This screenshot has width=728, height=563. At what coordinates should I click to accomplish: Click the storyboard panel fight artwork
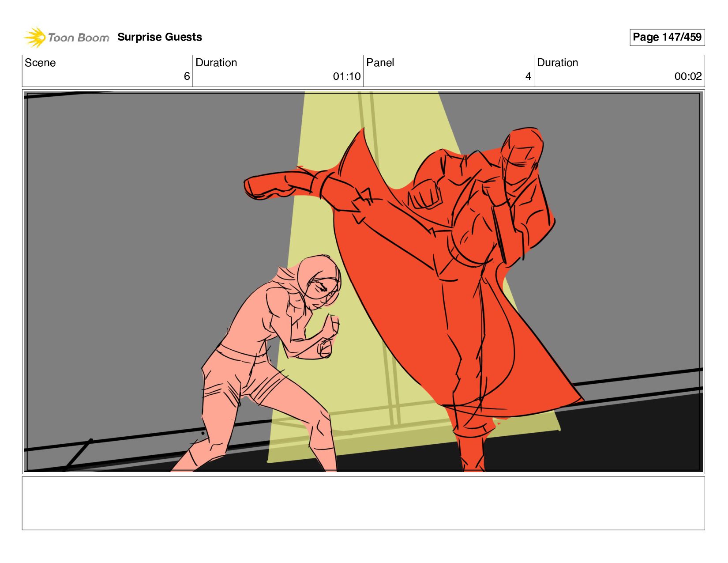pos(363,282)
